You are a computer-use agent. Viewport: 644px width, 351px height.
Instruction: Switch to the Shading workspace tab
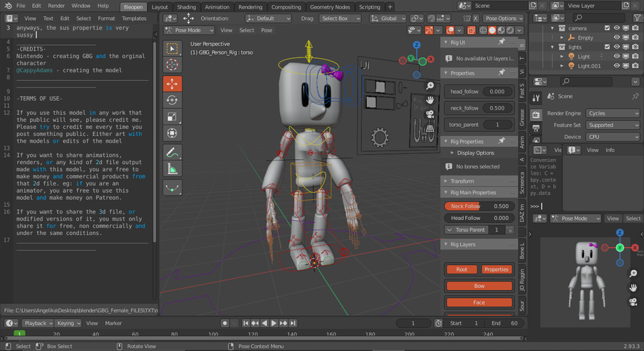186,7
